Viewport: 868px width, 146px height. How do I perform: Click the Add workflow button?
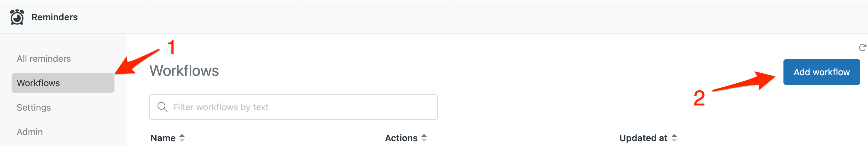[x=821, y=72]
